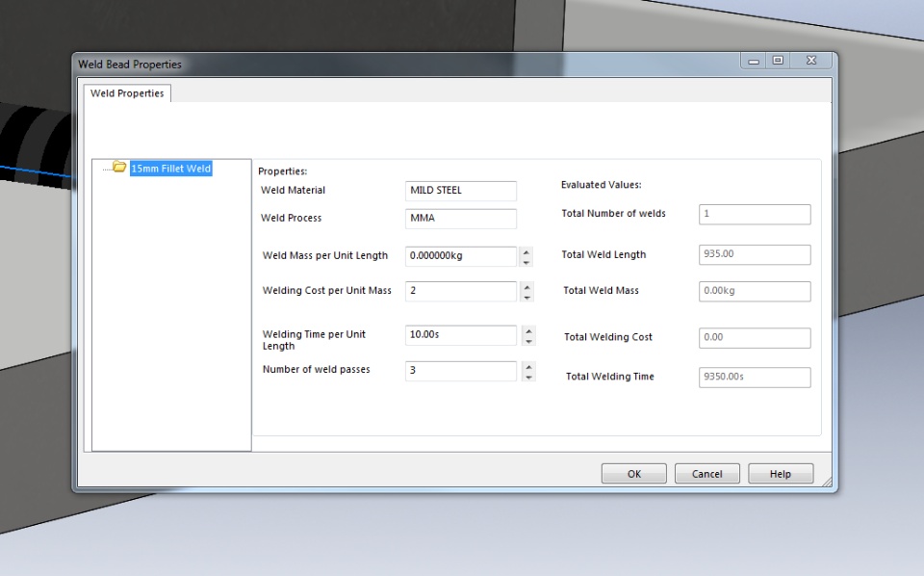924x576 pixels.
Task: Minimize the Weld Bead Properties dialog
Action: pos(754,61)
